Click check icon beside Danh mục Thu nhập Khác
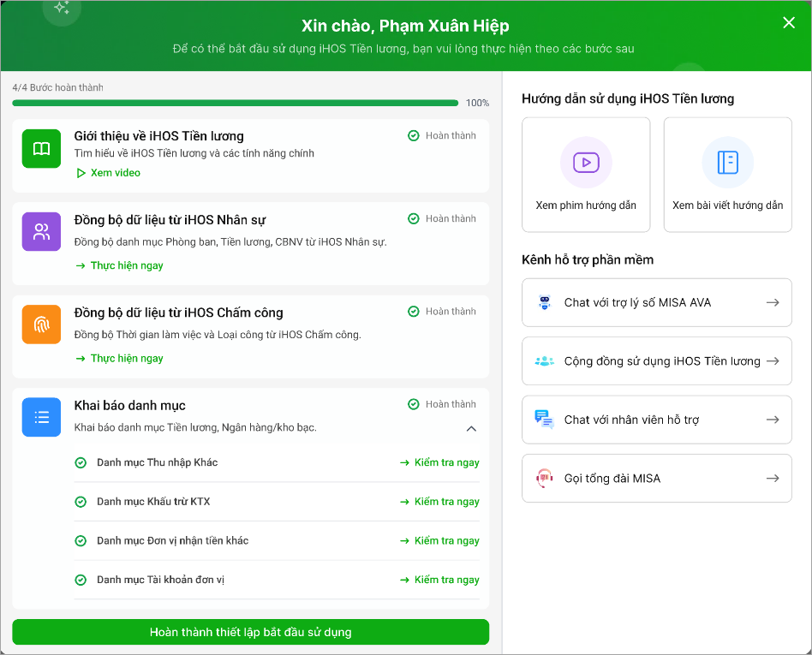 tap(81, 462)
